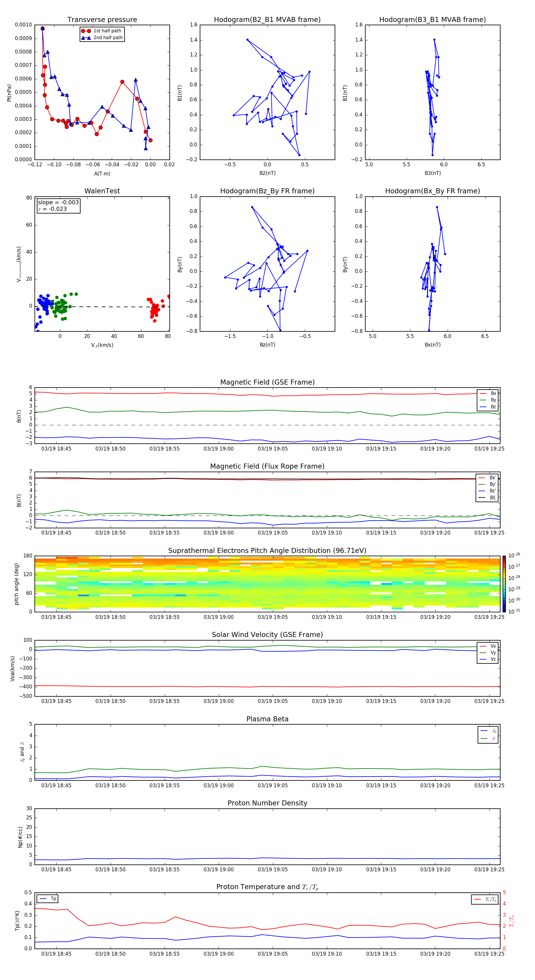Click the "Bz(nT)" x-axis label
Image resolution: width=535 pixels, height=980 pixels.
(267, 345)
